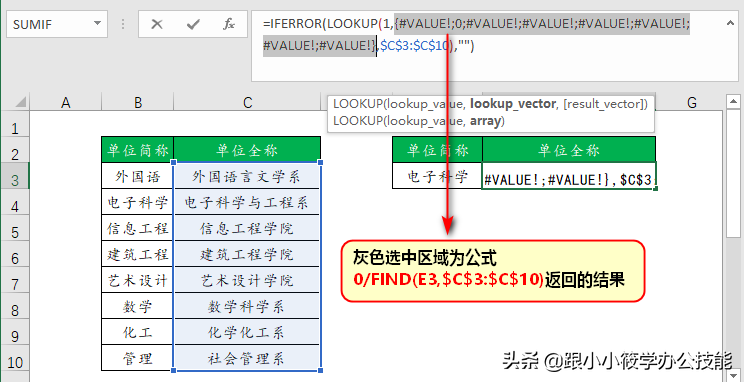Select cell 建筑工程学院
The height and width of the screenshot is (382, 744).
pyautogui.click(x=247, y=254)
